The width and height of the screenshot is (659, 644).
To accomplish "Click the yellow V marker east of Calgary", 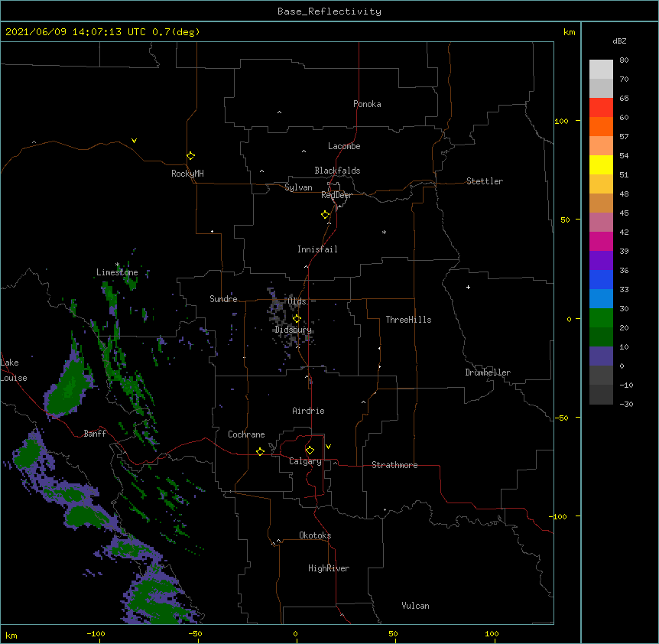I will pyautogui.click(x=328, y=447).
